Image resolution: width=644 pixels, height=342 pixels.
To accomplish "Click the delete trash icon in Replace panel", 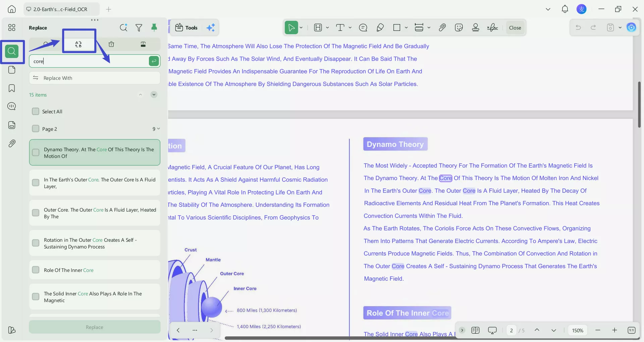I will point(111,44).
